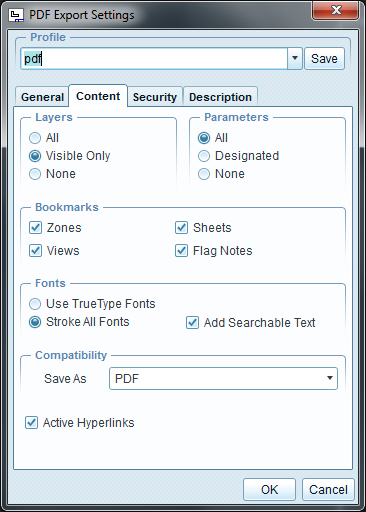Toggle the Active Hyperlinks checkbox
This screenshot has width=366, height=512.
click(31, 422)
